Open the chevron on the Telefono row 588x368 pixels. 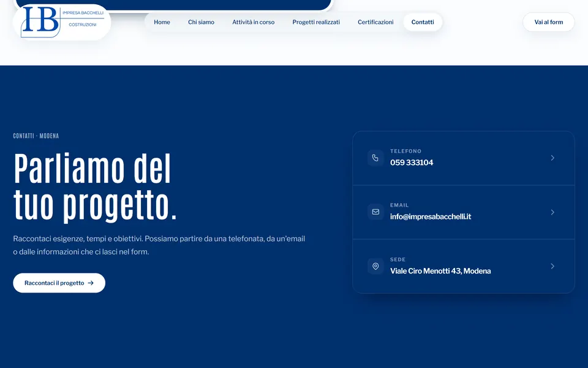pyautogui.click(x=552, y=158)
